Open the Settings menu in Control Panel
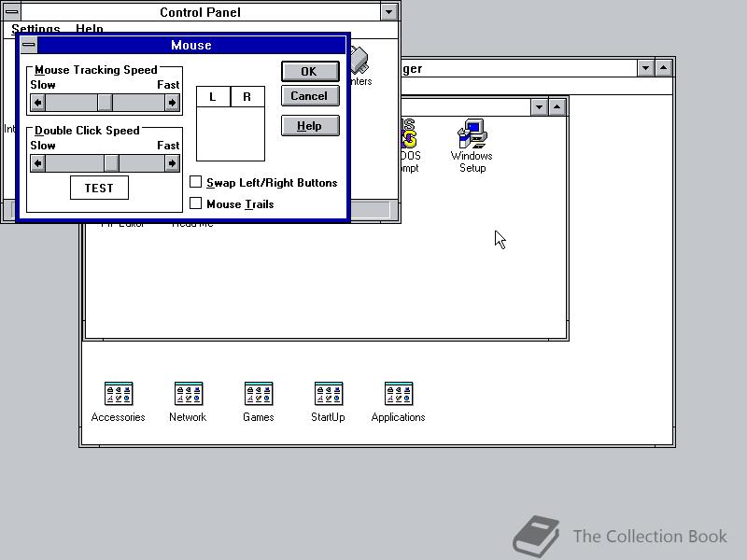Image resolution: width=747 pixels, height=560 pixels. point(35,29)
